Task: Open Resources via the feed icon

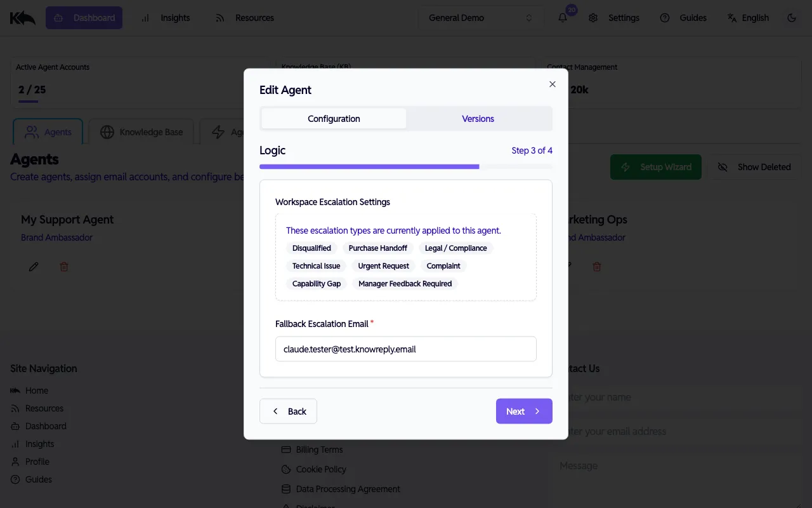Action: coord(219,18)
